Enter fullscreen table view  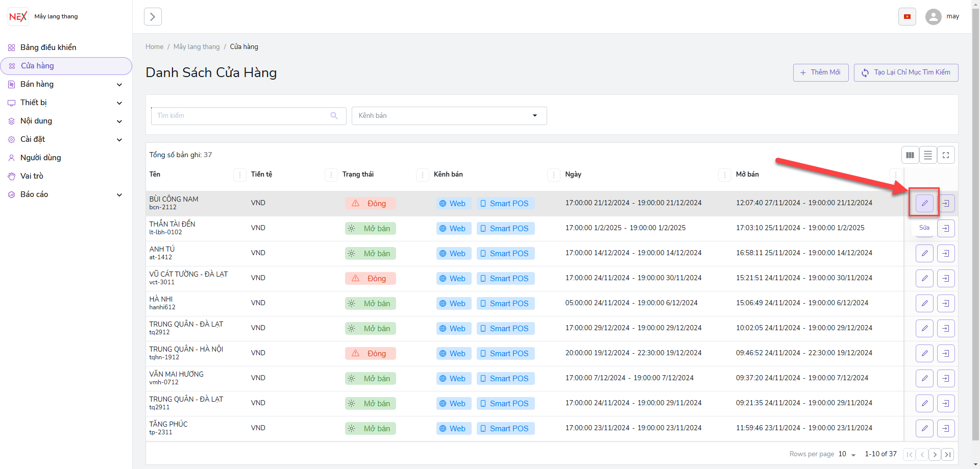(946, 155)
